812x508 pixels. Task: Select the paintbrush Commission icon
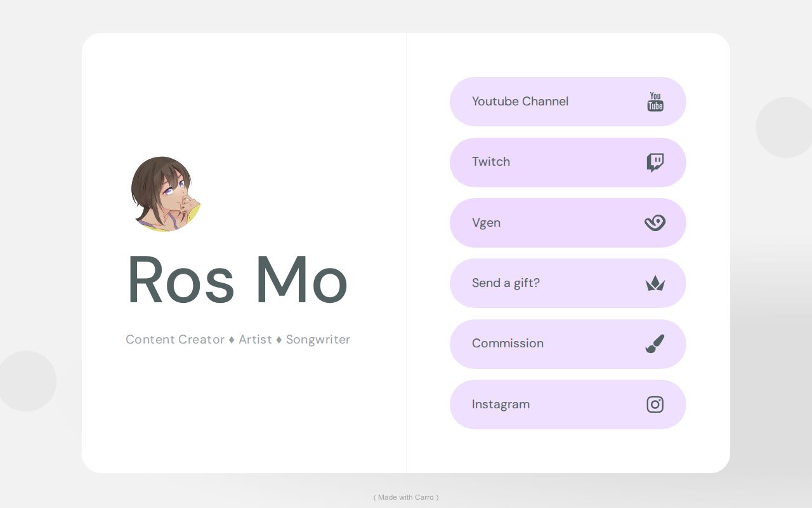point(655,344)
